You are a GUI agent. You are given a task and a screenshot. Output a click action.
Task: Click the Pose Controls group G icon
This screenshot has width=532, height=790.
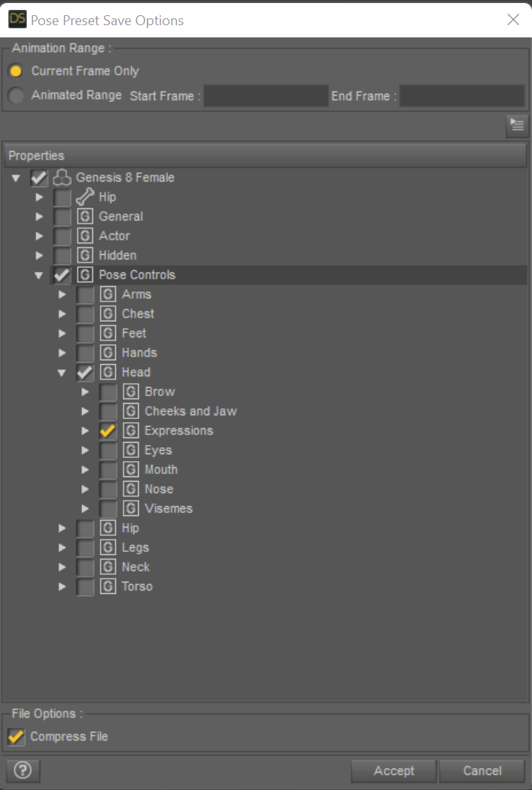point(85,275)
